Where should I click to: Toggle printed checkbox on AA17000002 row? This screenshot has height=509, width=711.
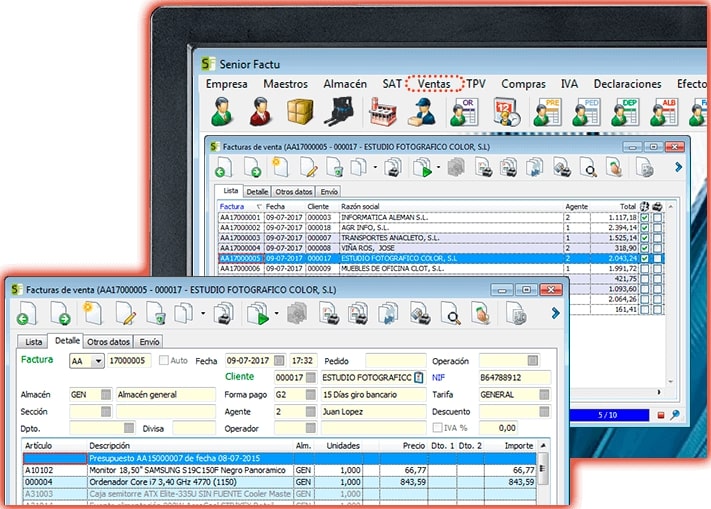pyautogui.click(x=657, y=228)
